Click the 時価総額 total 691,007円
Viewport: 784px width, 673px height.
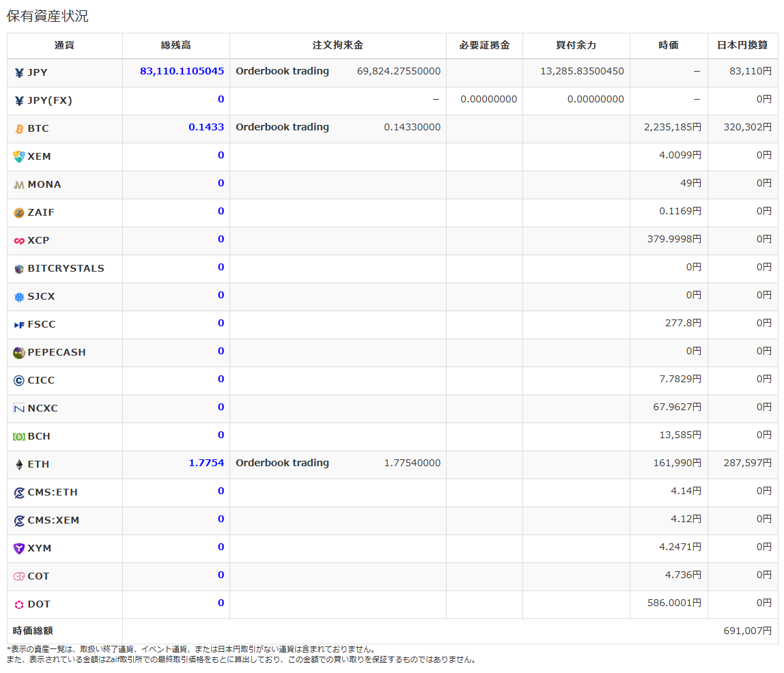pos(748,631)
